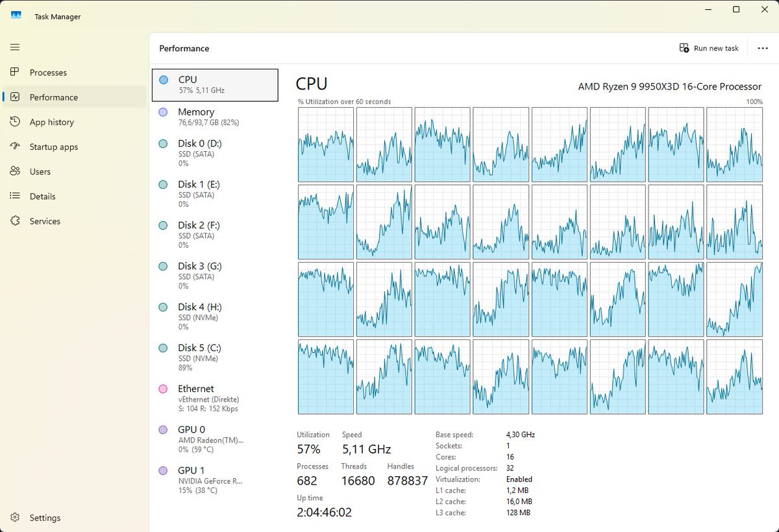Select the GPU 0 circle indicator

164,430
